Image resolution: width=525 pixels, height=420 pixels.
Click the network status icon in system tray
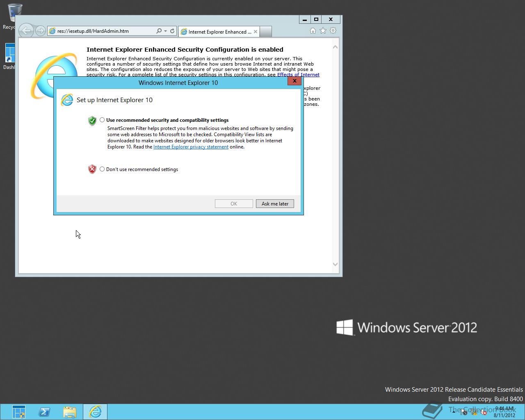(x=474, y=413)
